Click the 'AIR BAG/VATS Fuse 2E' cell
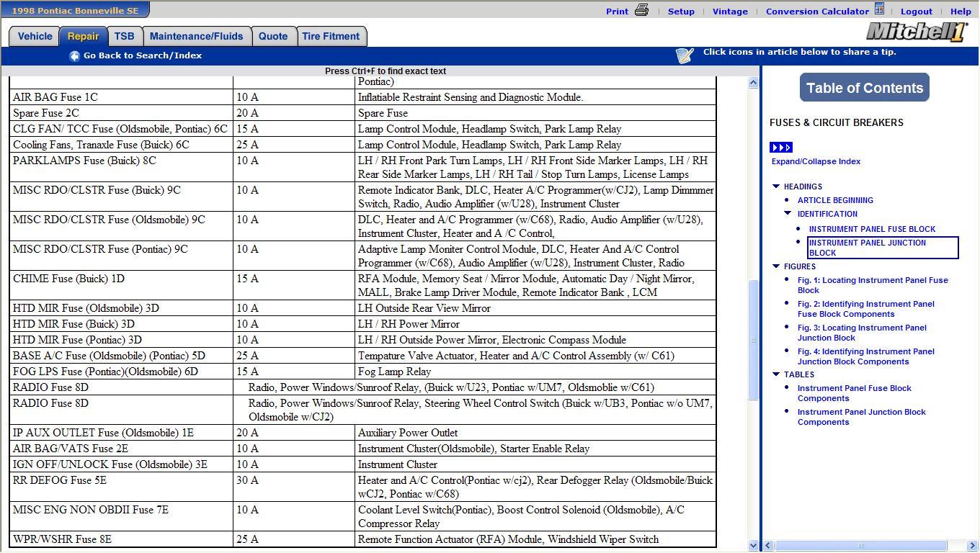The height and width of the screenshot is (553, 980). [x=122, y=449]
